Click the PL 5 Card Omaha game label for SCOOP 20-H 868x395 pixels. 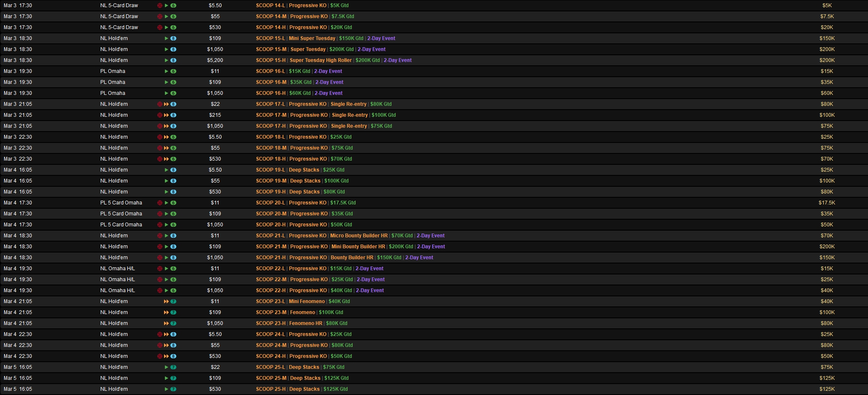click(x=121, y=225)
